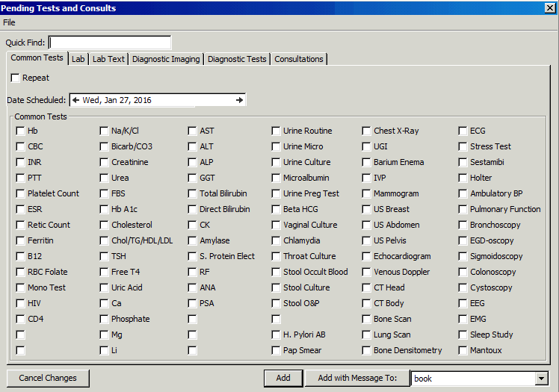Click the Cancel Changes button
The image size is (559, 392).
point(48,378)
